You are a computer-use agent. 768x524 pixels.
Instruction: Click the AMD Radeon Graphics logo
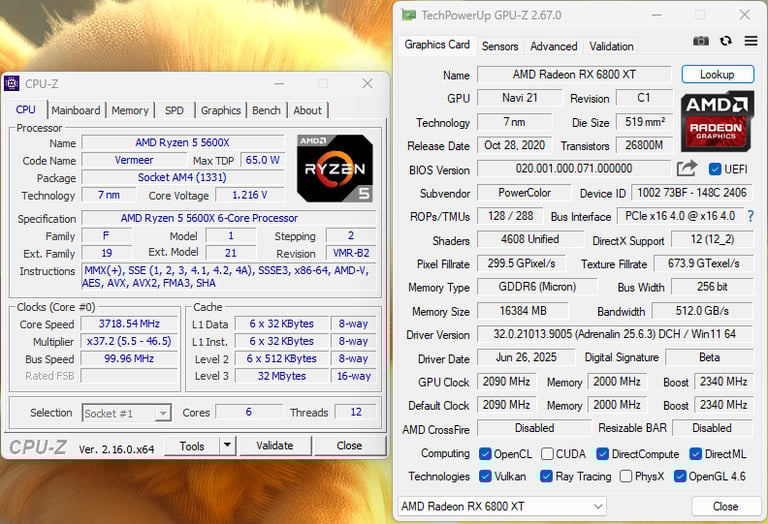(717, 121)
